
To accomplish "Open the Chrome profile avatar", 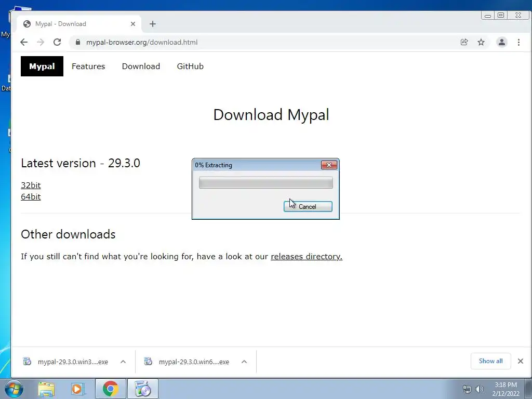I will tap(502, 42).
